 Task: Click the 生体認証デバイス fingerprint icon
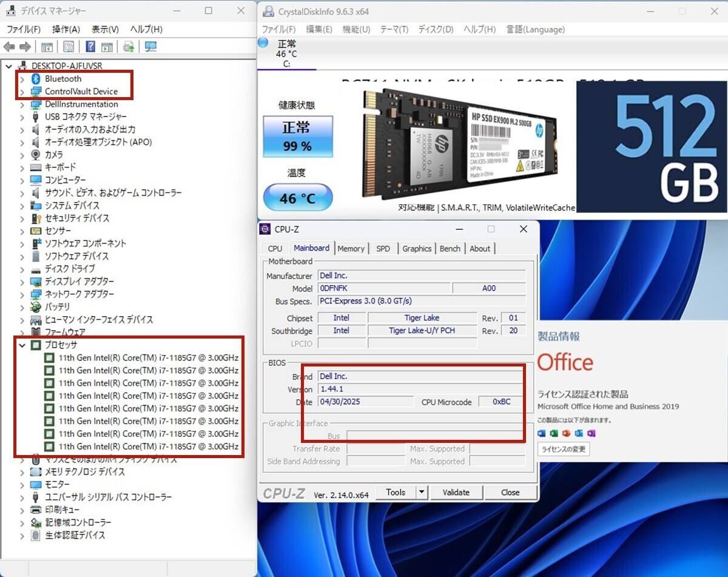[x=36, y=535]
